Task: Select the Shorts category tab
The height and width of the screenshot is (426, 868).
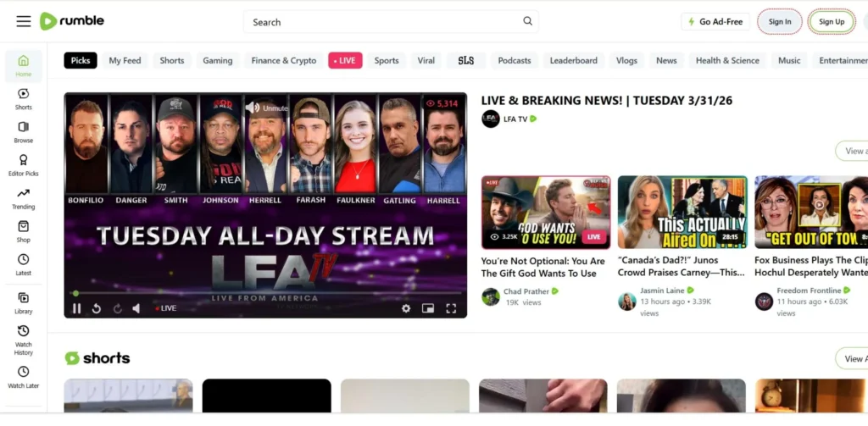Action: tap(171, 60)
